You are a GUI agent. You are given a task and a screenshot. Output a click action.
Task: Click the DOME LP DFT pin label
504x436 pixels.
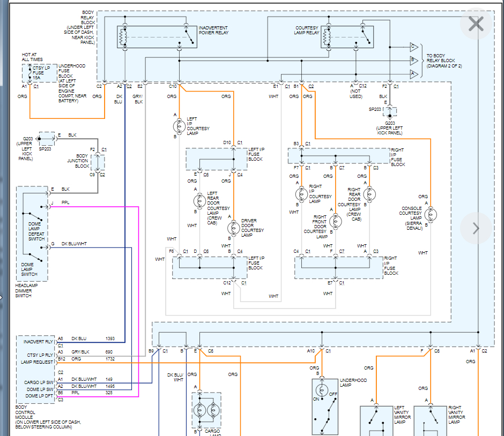[x=39, y=396]
